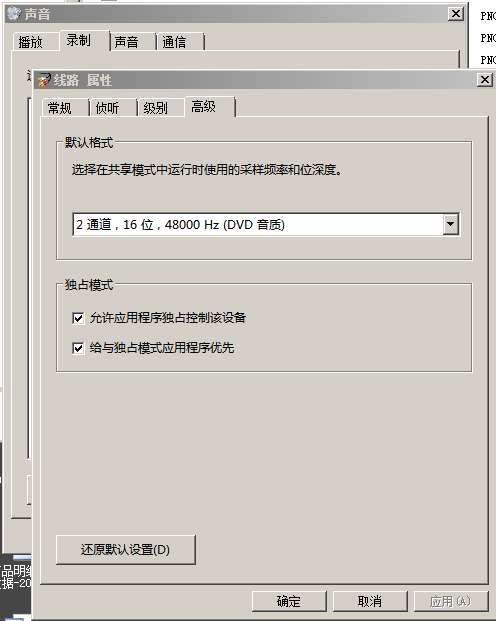The image size is (496, 621).
Task: Open the 播放 tab in 声音 window
Action: 35,42
